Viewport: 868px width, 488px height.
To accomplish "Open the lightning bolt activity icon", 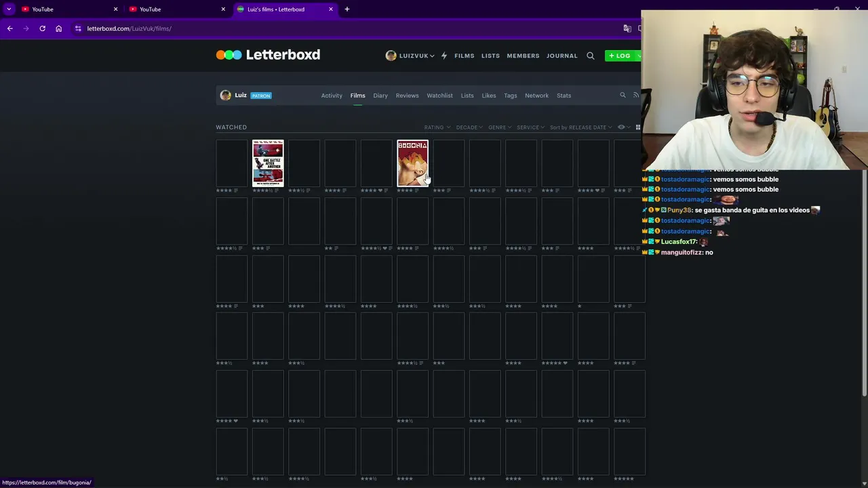I will pos(444,56).
